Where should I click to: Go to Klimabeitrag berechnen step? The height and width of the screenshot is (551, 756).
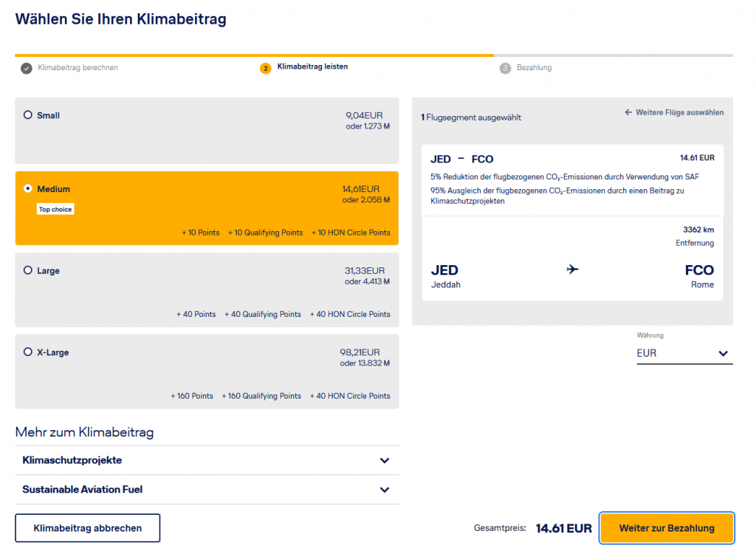78,68
